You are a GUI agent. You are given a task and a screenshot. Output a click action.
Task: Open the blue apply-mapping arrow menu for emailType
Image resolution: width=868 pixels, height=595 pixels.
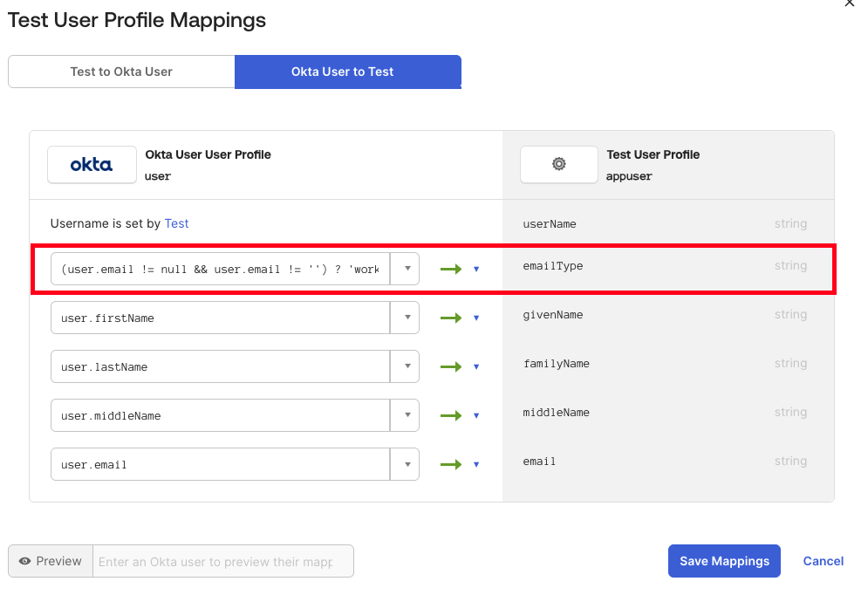476,270
